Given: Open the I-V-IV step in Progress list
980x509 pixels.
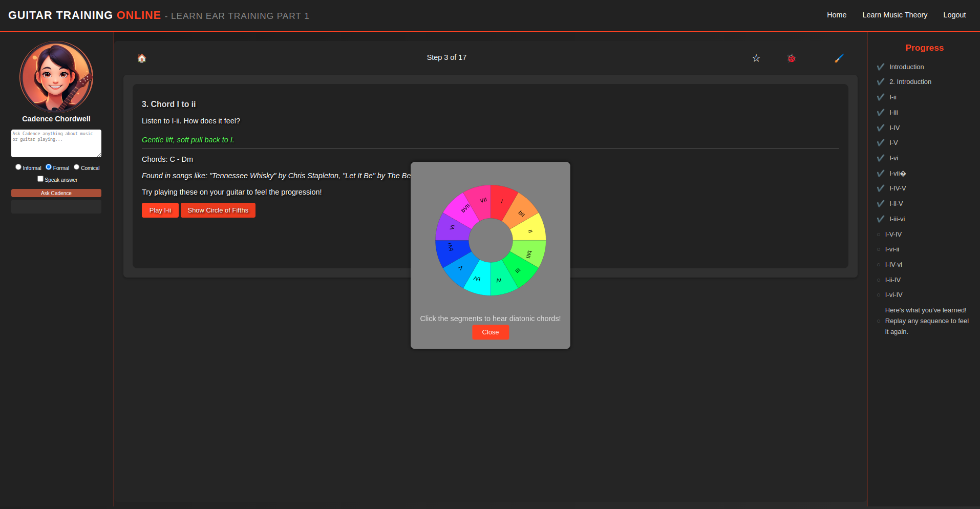Looking at the screenshot, I should (893, 235).
